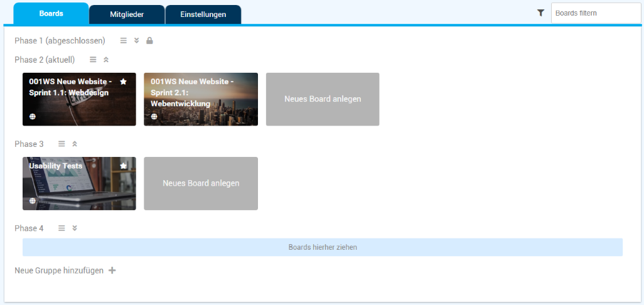This screenshot has height=305, width=644.
Task: Open the Sprint 1.1: Webdesign board
Action: (79, 99)
